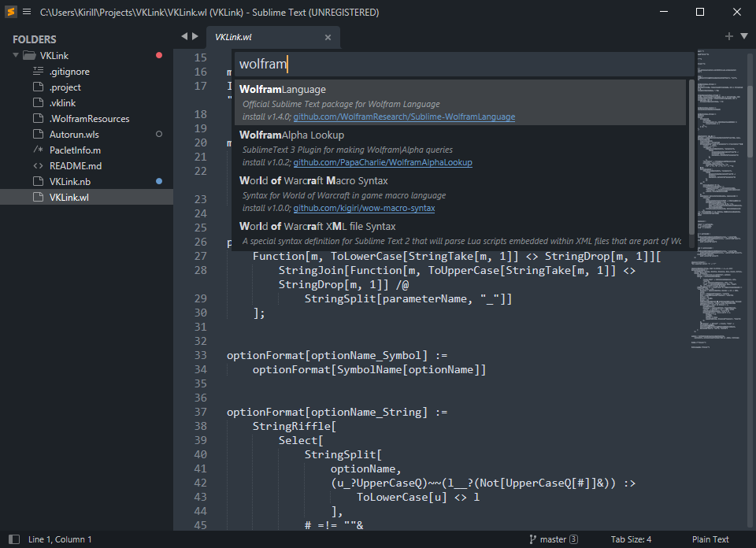Select World of Warcraft Macro Syntax entry
Viewport: 756px width, 548px height.
coord(460,194)
